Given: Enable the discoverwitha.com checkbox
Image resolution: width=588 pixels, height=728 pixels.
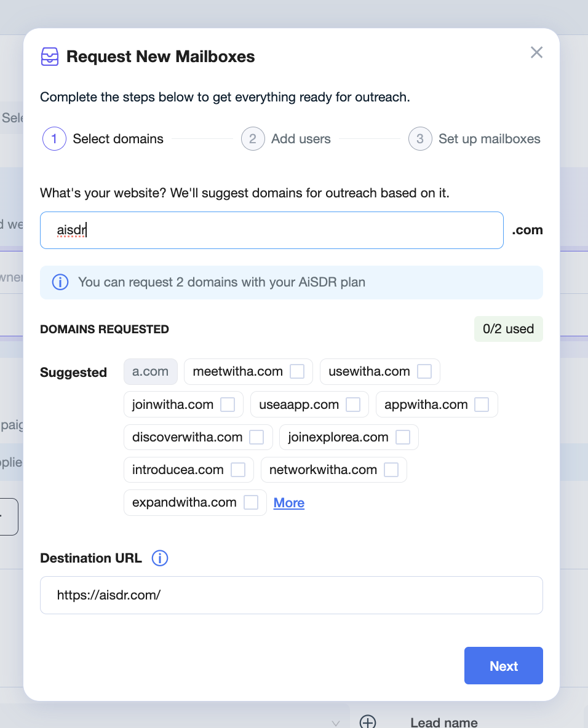Looking at the screenshot, I should coord(256,437).
